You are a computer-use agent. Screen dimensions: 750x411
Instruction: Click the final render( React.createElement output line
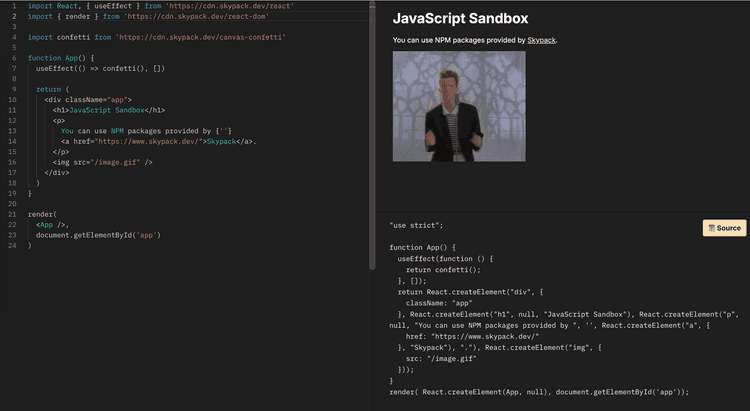click(x=539, y=392)
